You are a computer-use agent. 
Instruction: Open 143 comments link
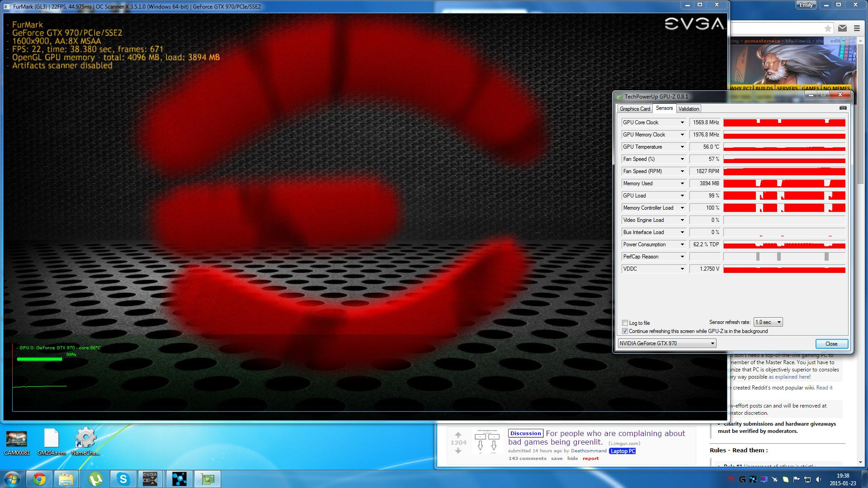(x=527, y=458)
